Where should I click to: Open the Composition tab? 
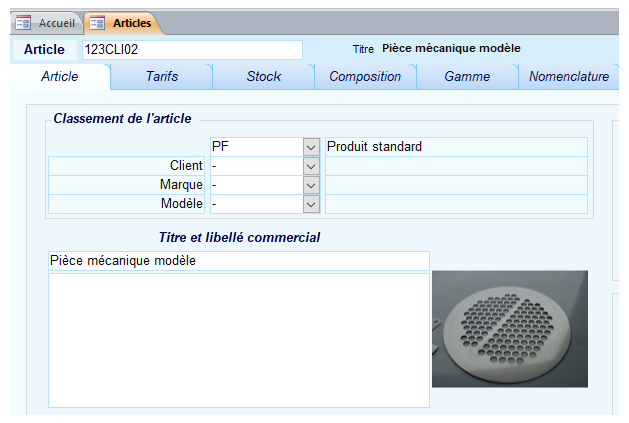pyautogui.click(x=365, y=76)
